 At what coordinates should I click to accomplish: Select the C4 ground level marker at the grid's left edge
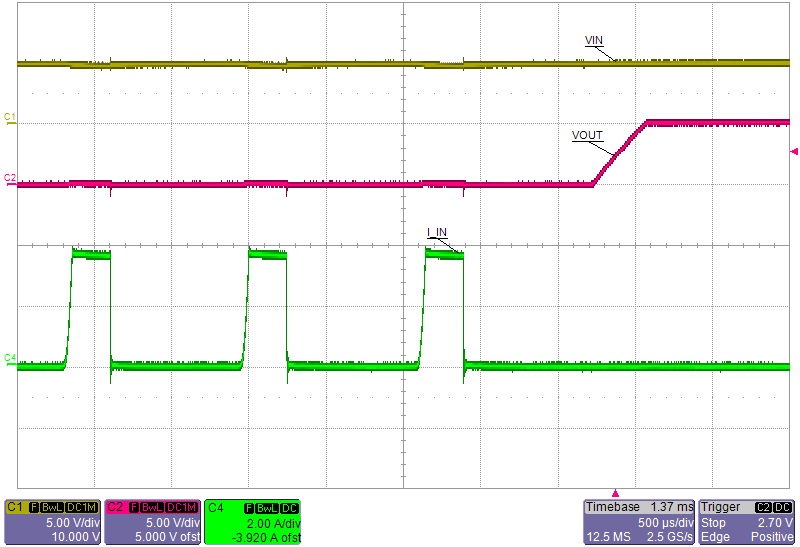point(10,358)
